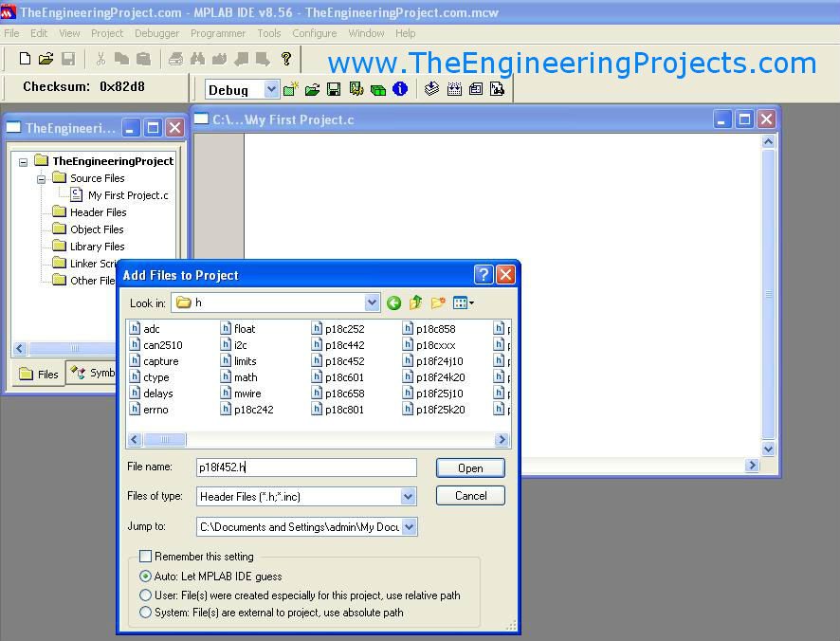Viewport: 840px width, 641px height.
Task: Open the File menu
Action: tap(11, 33)
